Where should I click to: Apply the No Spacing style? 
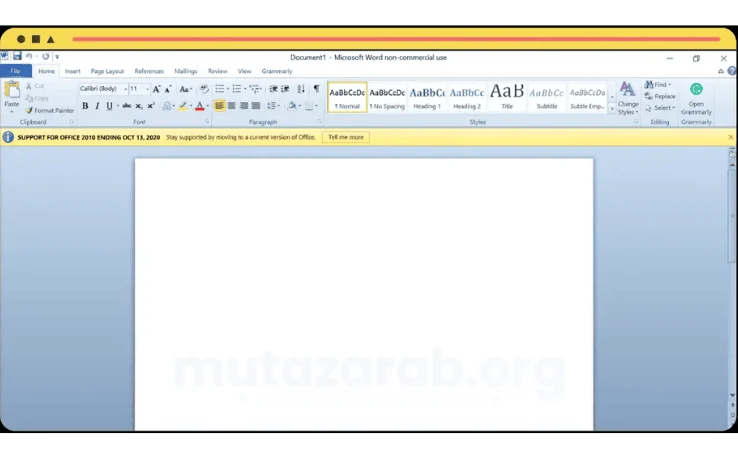(x=387, y=97)
